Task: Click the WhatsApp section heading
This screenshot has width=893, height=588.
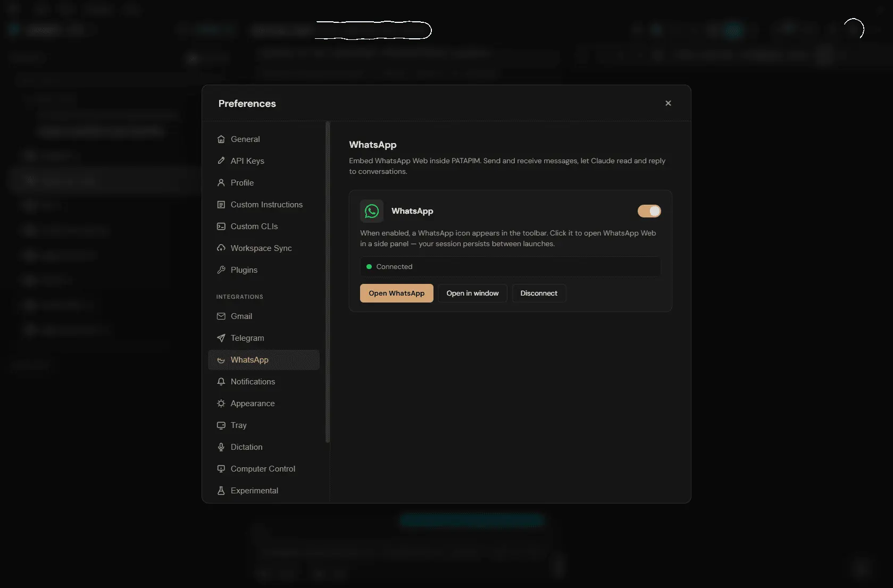Action: (x=373, y=145)
